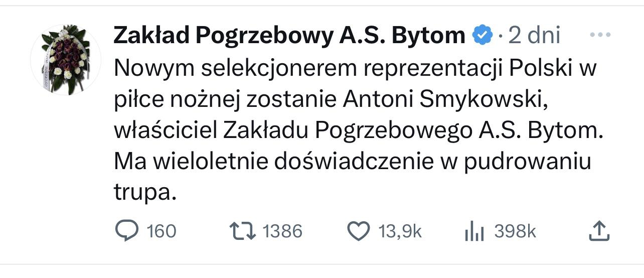Click the 160 replies count
The width and height of the screenshot is (644, 278).
(162, 231)
